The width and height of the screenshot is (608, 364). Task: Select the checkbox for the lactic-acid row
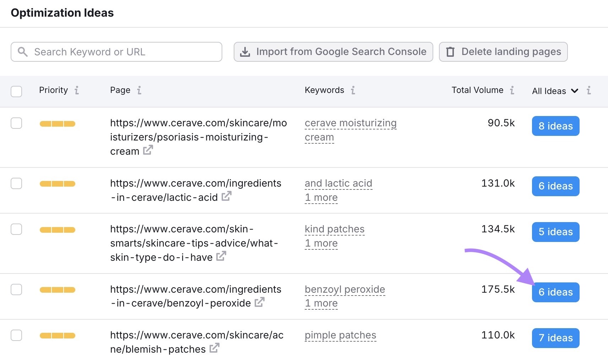[16, 183]
